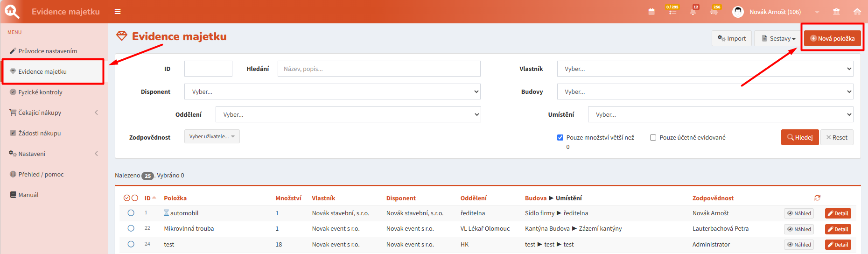Viewport: 868px width, 254px height.
Task: Open Přehled / pomoc in sidebar
Action: pyautogui.click(x=41, y=174)
